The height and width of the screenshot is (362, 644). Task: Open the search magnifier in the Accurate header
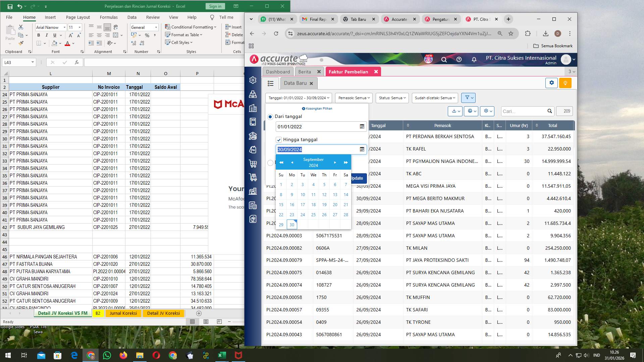coord(444,59)
